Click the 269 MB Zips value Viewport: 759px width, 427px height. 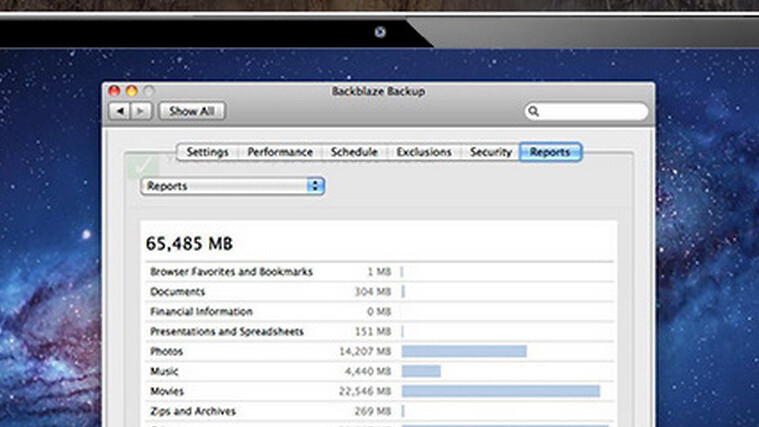point(373,411)
